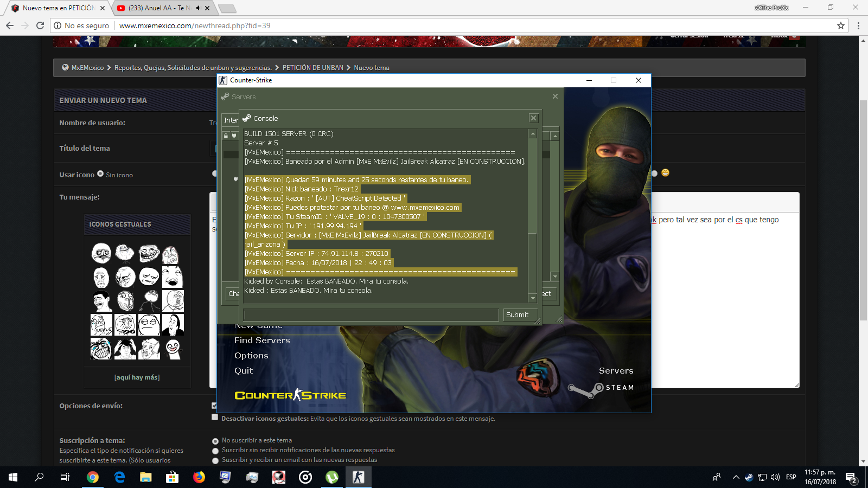This screenshot has height=488, width=868.
Task: Click the browser address bar URL
Action: [195, 25]
